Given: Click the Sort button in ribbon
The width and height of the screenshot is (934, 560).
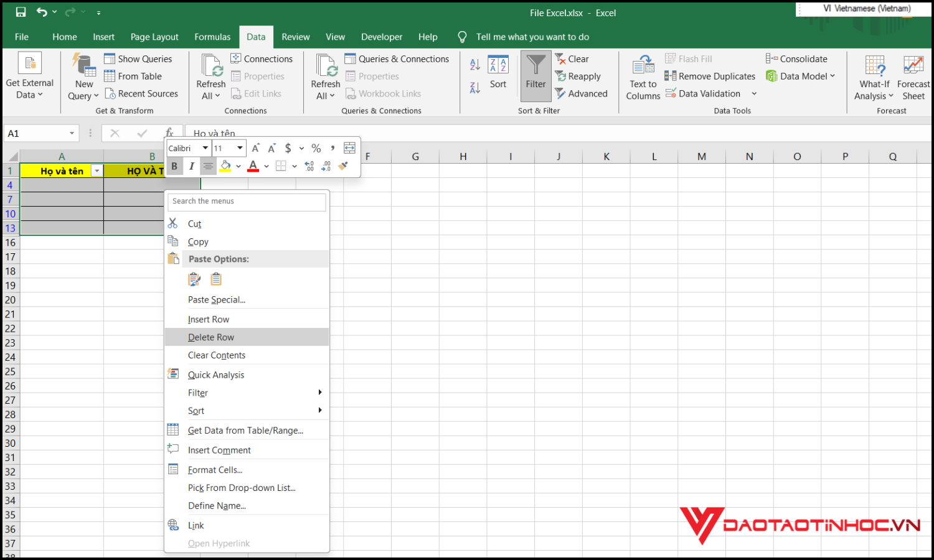Looking at the screenshot, I should [498, 73].
